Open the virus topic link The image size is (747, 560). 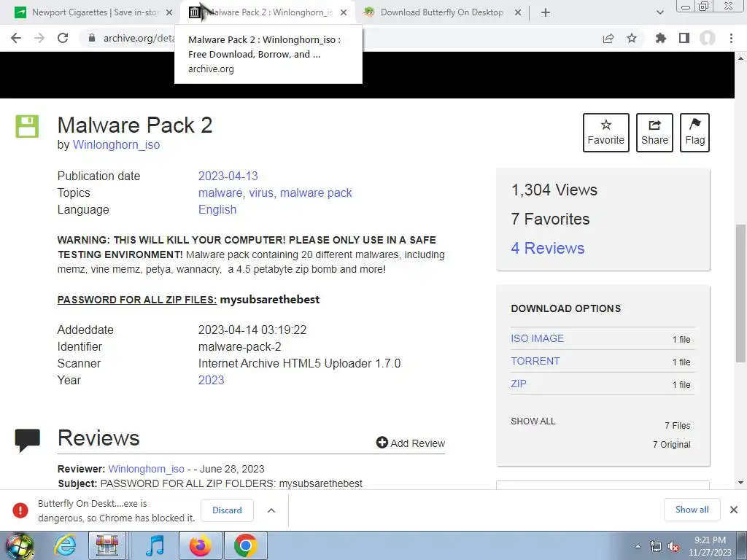point(261,192)
